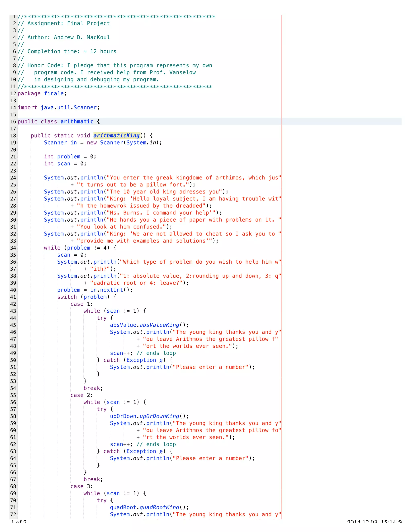Click the line 'int scan = 0;'
The width and height of the screenshot is (411, 532).
click(x=65, y=164)
